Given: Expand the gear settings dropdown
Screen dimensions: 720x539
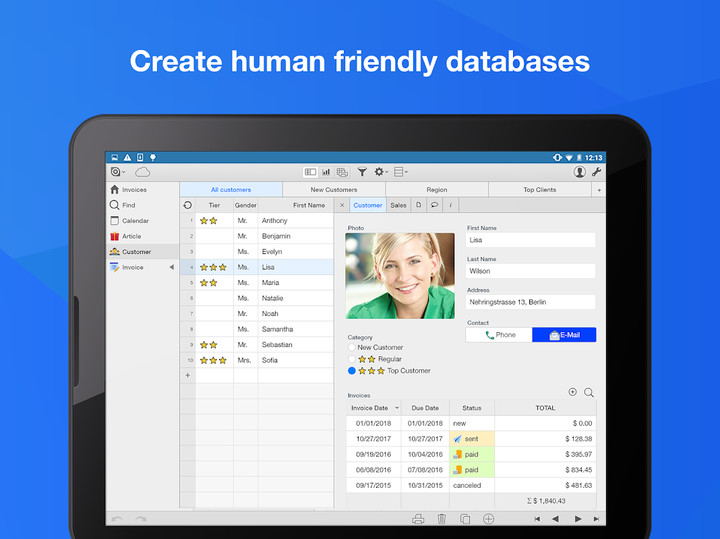Looking at the screenshot, I should coord(381,172).
